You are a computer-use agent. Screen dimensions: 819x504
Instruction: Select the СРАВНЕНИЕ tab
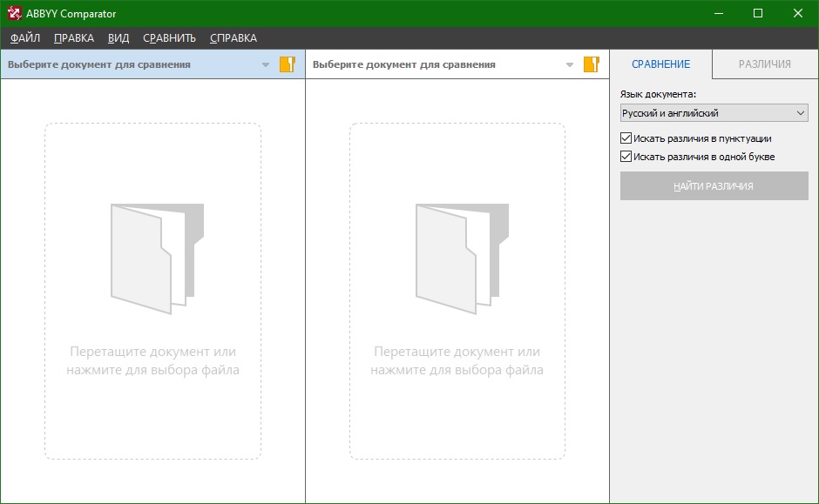click(660, 64)
